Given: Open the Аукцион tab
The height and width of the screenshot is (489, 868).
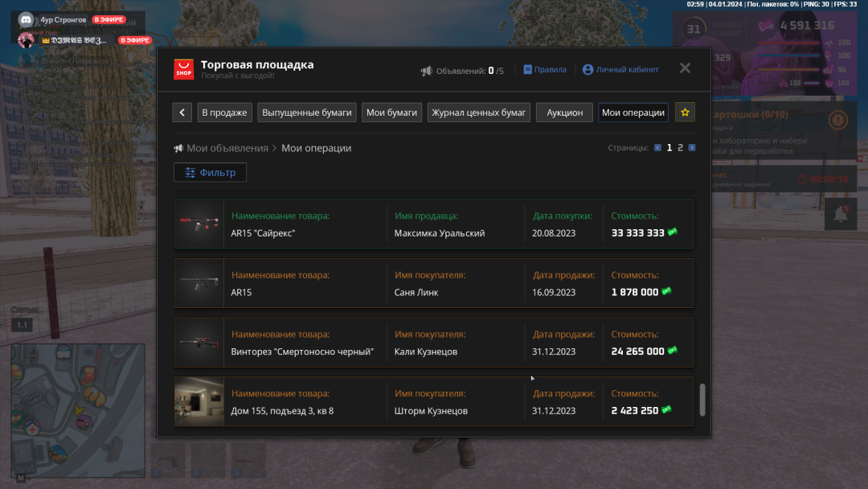Looking at the screenshot, I should (x=564, y=113).
